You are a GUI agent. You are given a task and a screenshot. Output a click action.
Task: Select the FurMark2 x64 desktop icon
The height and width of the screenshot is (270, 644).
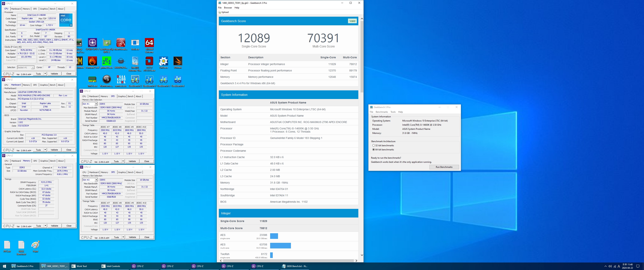point(92,63)
